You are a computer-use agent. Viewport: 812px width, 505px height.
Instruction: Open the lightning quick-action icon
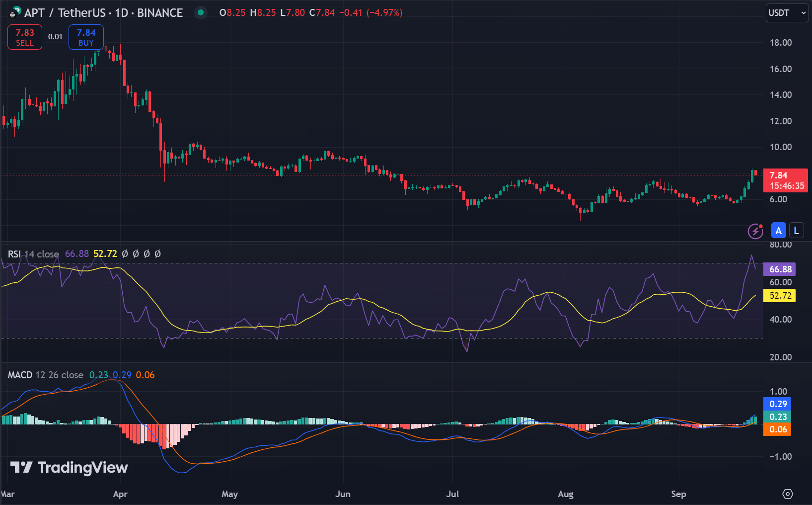tap(755, 230)
